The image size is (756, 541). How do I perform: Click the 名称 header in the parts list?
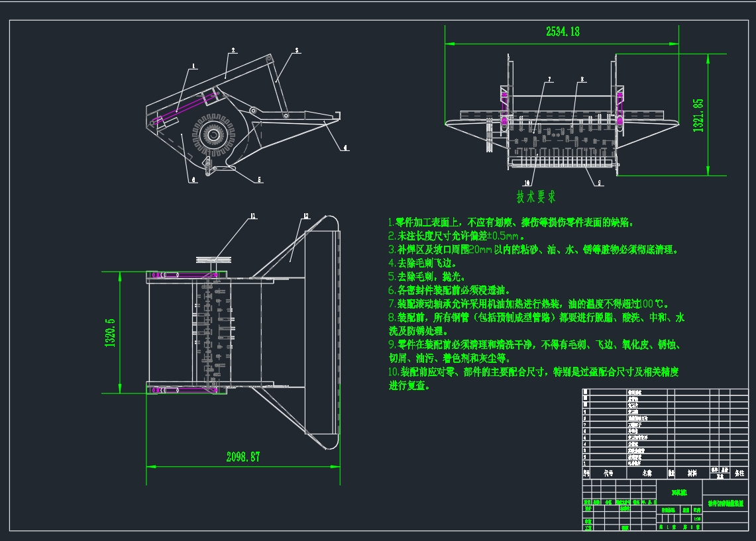647,473
